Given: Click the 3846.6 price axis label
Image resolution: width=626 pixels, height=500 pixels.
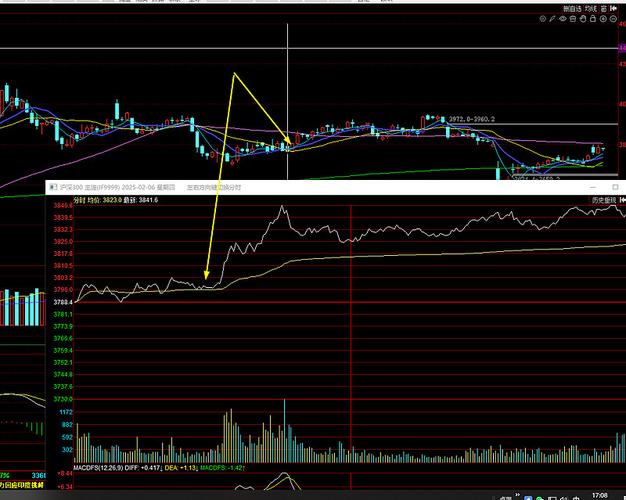Looking at the screenshot, I should (63, 206).
